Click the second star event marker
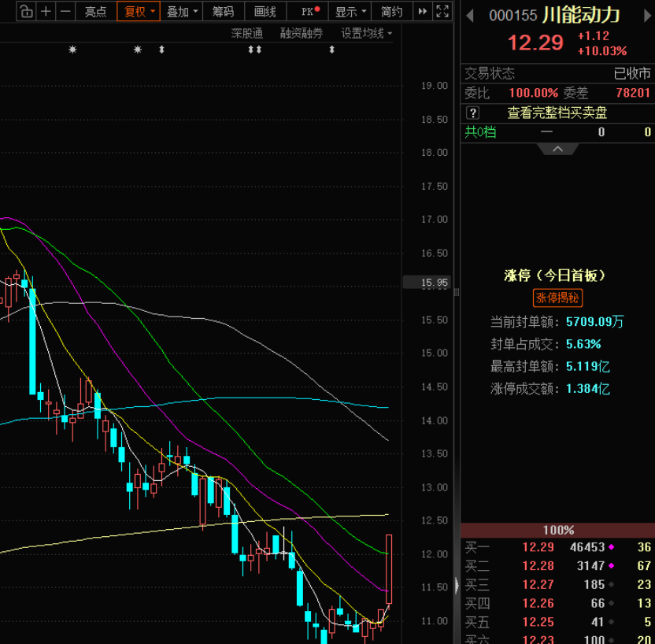 (138, 50)
